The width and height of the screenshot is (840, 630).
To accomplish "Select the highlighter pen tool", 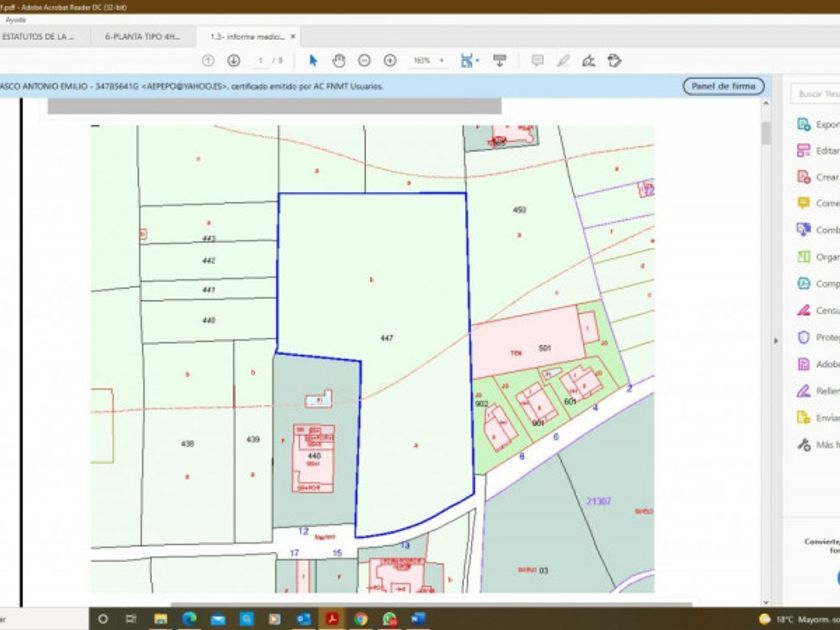I will tap(563, 61).
